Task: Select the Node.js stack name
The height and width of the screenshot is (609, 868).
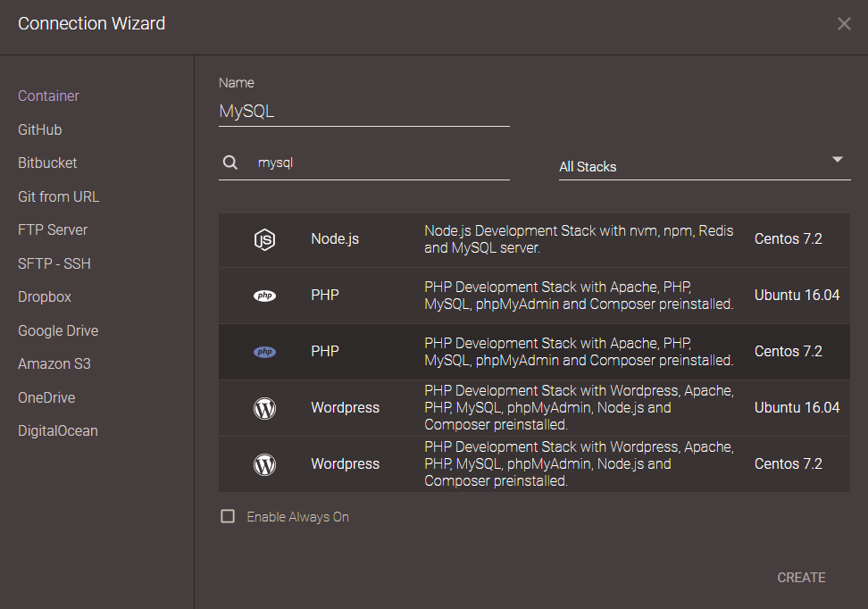Action: click(x=335, y=239)
